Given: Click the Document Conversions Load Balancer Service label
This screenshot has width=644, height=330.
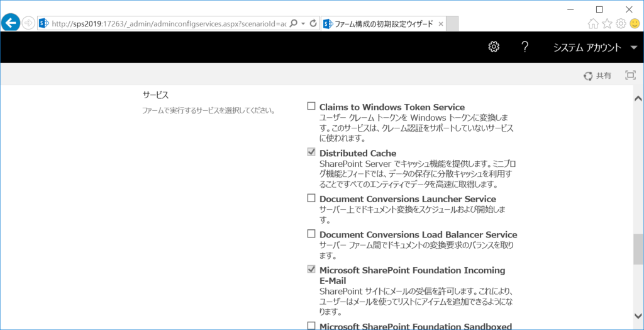Looking at the screenshot, I should click(x=418, y=235).
